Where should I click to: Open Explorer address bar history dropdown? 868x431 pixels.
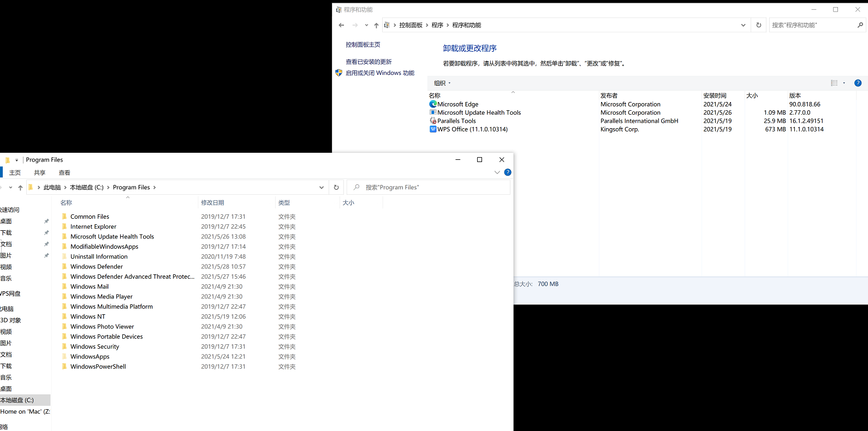pyautogui.click(x=322, y=187)
